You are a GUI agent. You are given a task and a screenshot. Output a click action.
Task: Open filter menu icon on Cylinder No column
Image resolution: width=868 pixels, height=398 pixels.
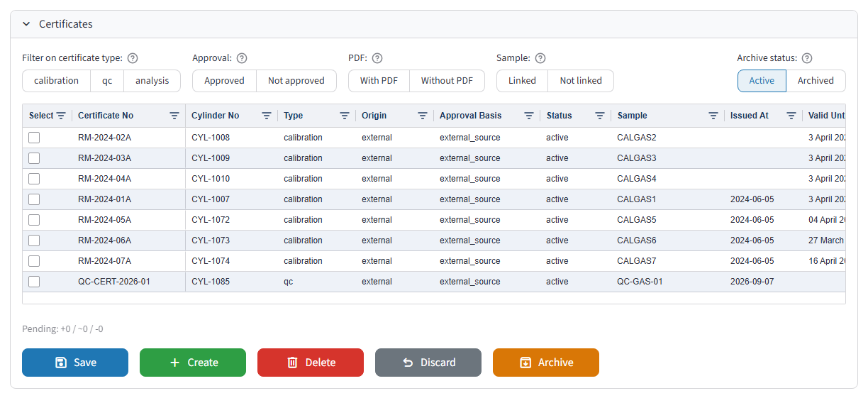tap(267, 116)
